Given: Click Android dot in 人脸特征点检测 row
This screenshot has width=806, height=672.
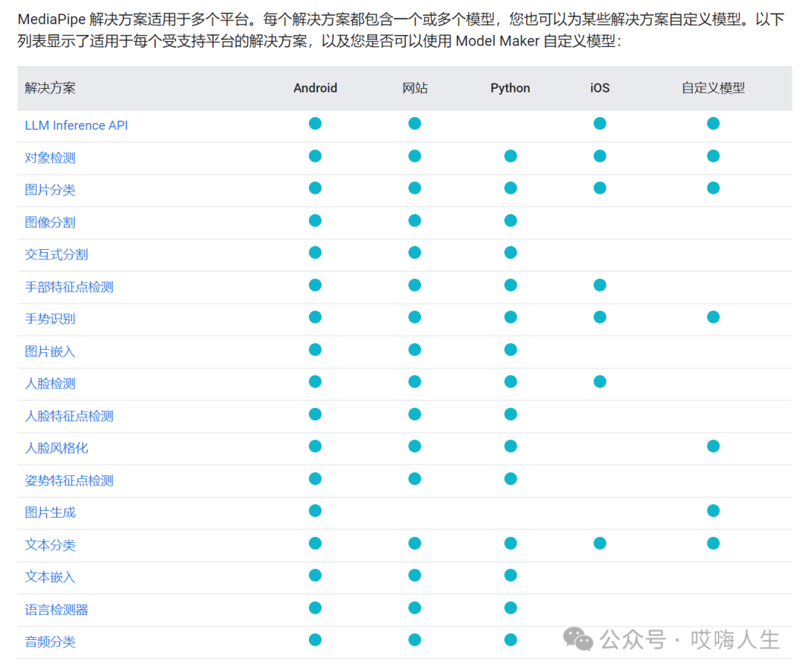Looking at the screenshot, I should (315, 414).
